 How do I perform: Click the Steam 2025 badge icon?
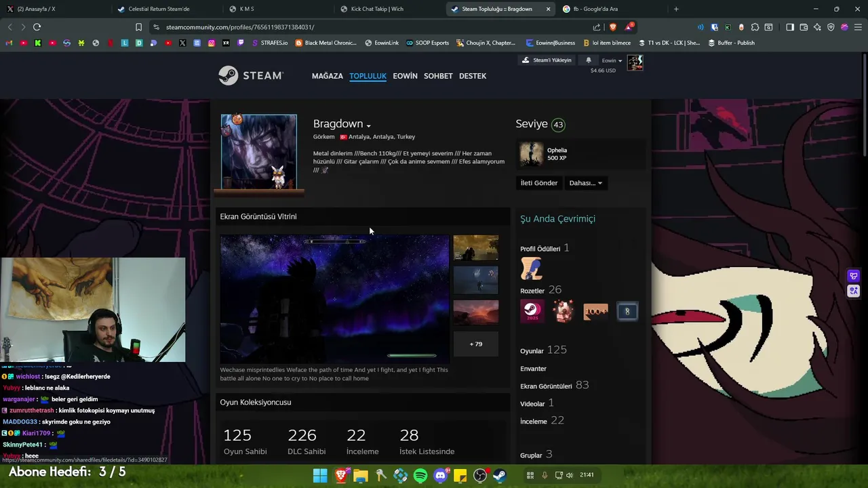(x=532, y=311)
